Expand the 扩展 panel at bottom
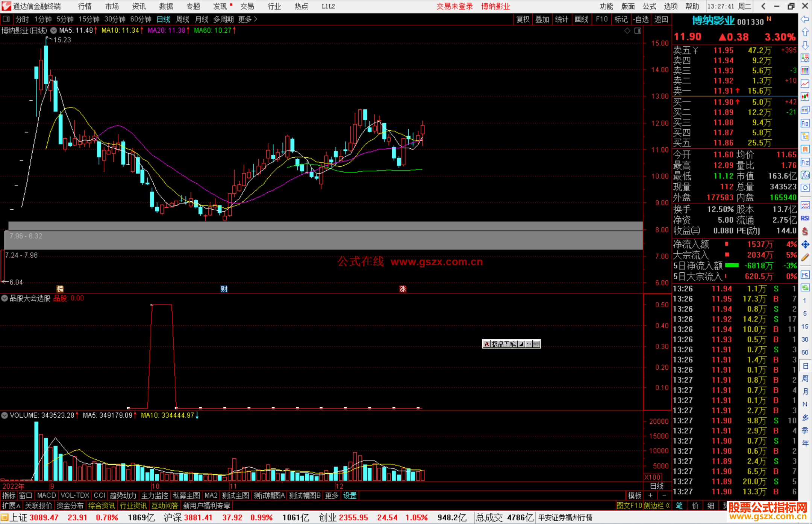 pyautogui.click(x=11, y=506)
